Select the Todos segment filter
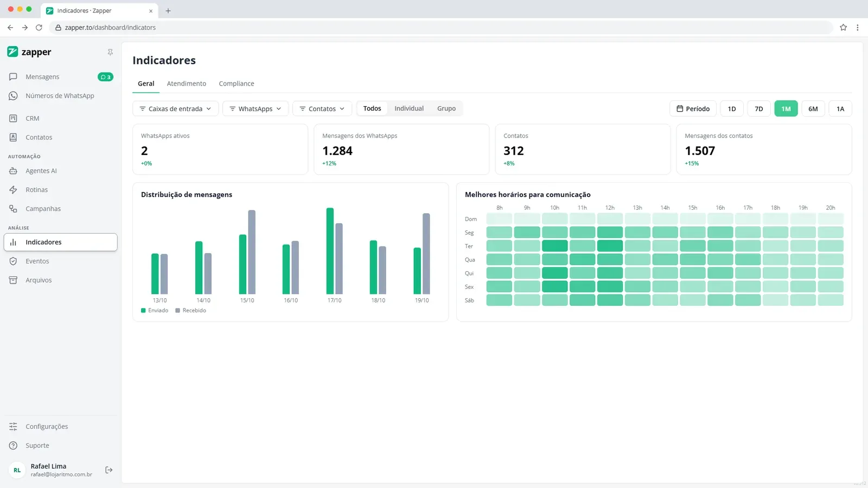 [x=372, y=108]
